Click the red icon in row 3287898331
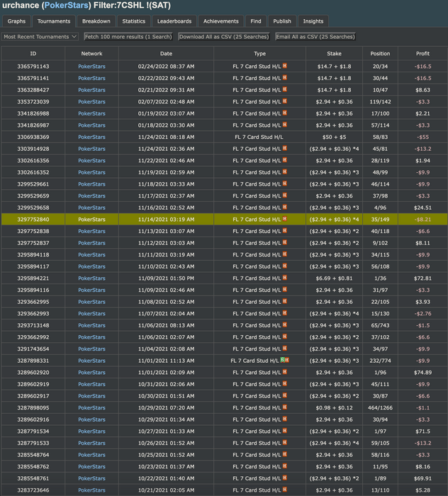The width and height of the screenshot is (448, 496). (x=287, y=360)
